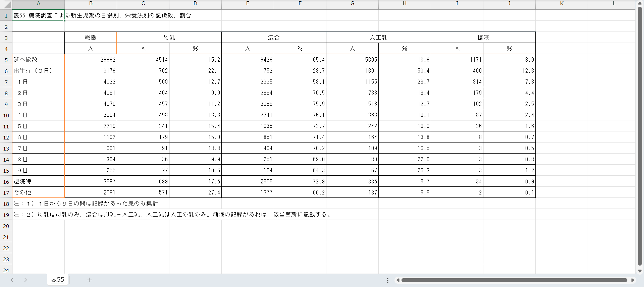Select row 17 by its row header
The width and height of the screenshot is (644, 287).
pos(6,193)
